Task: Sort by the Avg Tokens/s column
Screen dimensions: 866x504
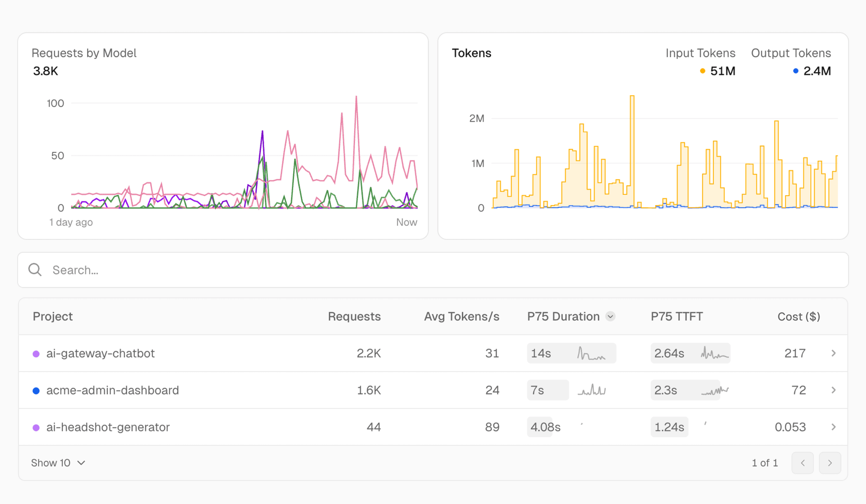Action: [461, 316]
